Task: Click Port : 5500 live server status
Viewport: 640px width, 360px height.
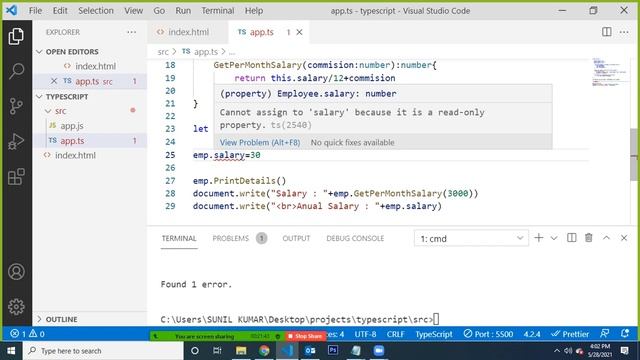Action: 488,334
